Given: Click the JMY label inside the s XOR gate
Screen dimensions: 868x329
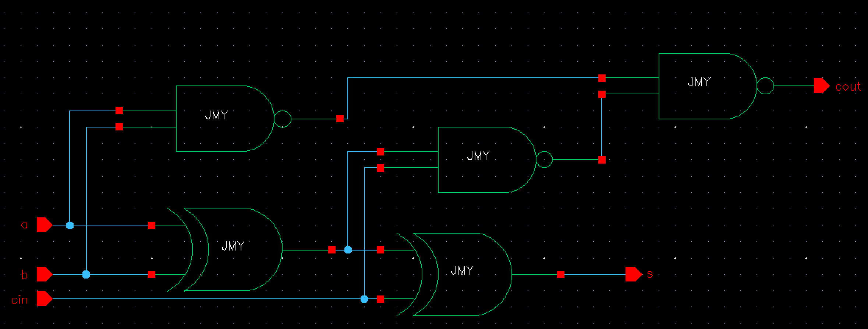Looking at the screenshot, I should point(462,271).
